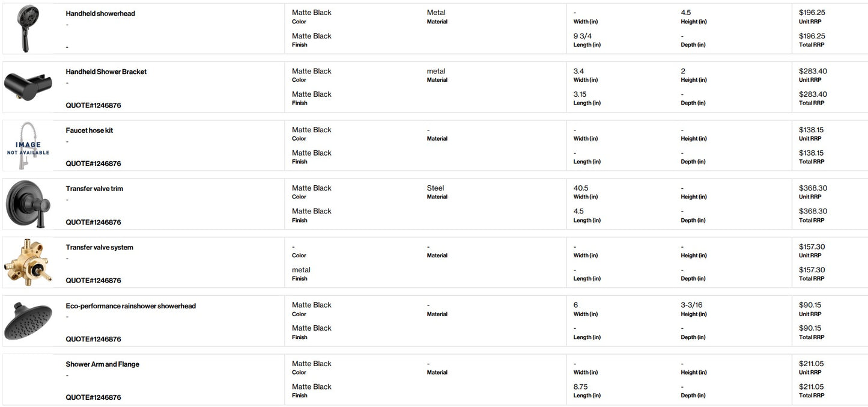Select the 3-3/16 height of rainshower head
This screenshot has height=407, width=868.
point(691,305)
